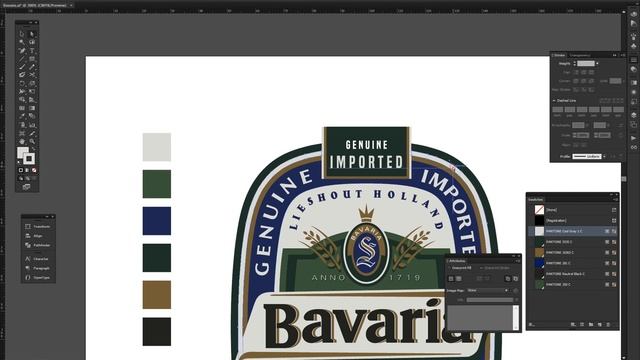Viewport: 640px width, 360px height.
Task: Open the Attributes panel flyout menu
Action: click(x=518, y=261)
